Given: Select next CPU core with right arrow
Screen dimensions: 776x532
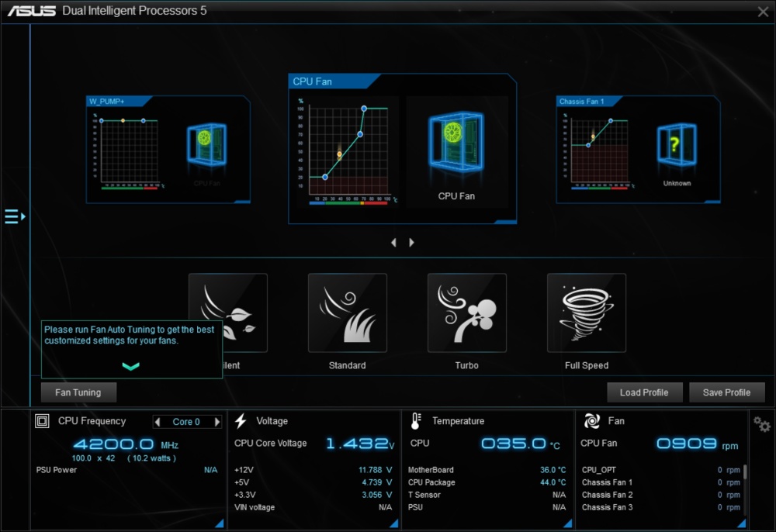Looking at the screenshot, I should (x=217, y=422).
